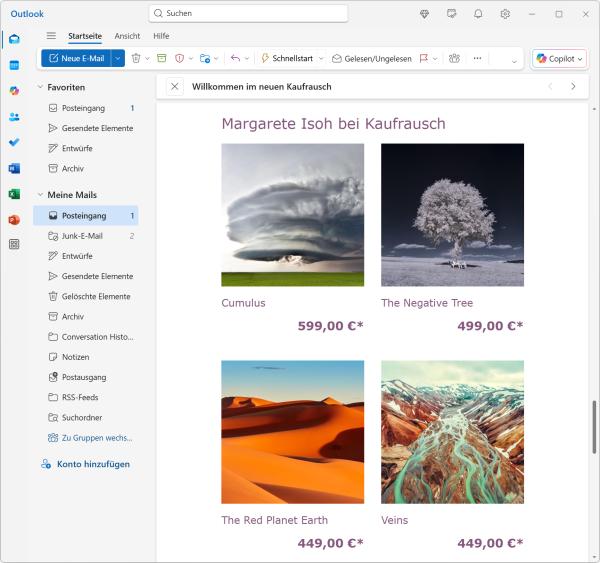Click Konto hinzufügen link
The height and width of the screenshot is (563, 600).
pyautogui.click(x=86, y=464)
